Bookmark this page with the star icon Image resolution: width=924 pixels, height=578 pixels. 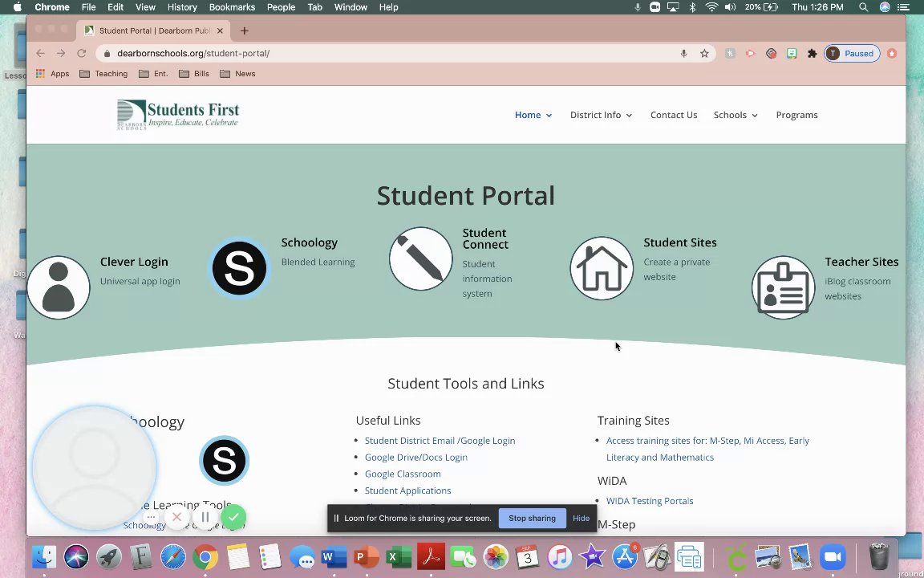click(x=704, y=54)
